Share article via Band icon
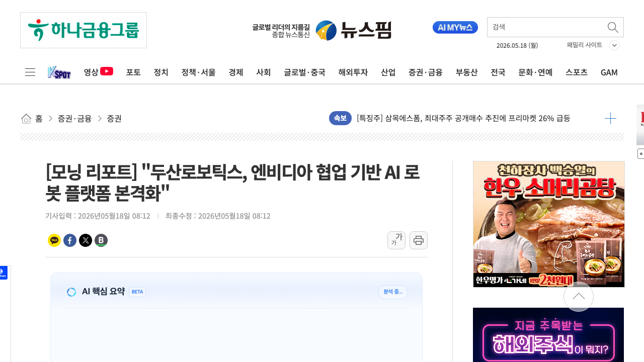This screenshot has width=644, height=362. pyautogui.click(x=101, y=240)
